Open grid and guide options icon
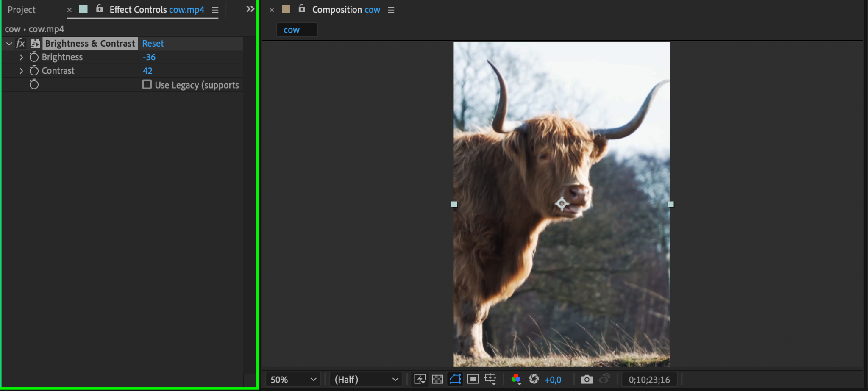The image size is (868, 391). tap(490, 379)
